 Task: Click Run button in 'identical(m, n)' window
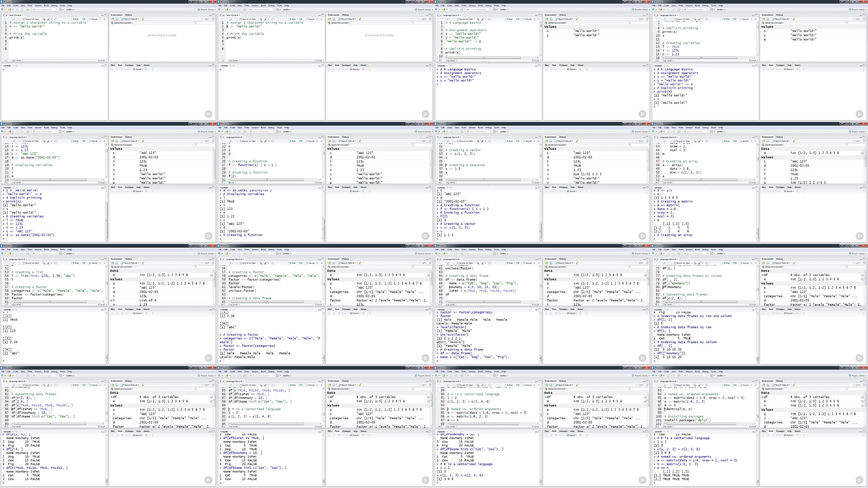point(726,385)
